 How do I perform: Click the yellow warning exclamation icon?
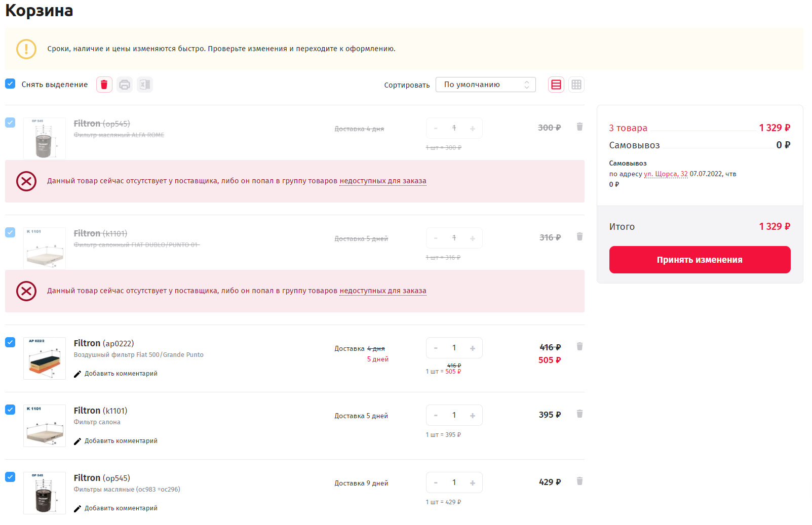coord(26,49)
